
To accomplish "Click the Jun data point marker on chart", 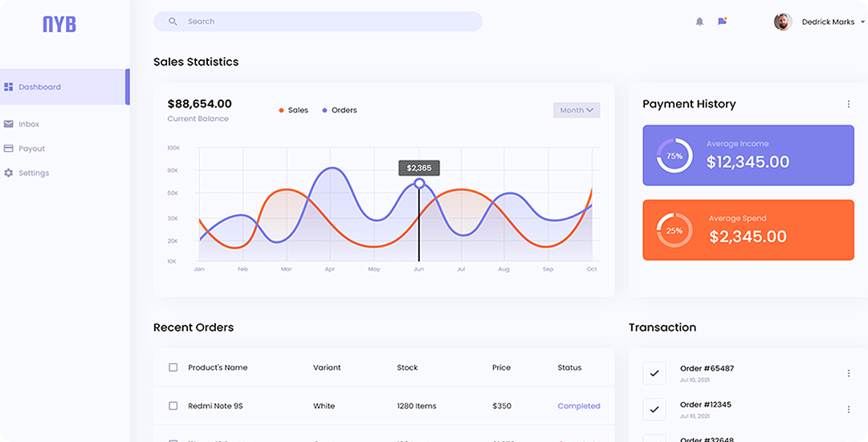I will pos(419,184).
